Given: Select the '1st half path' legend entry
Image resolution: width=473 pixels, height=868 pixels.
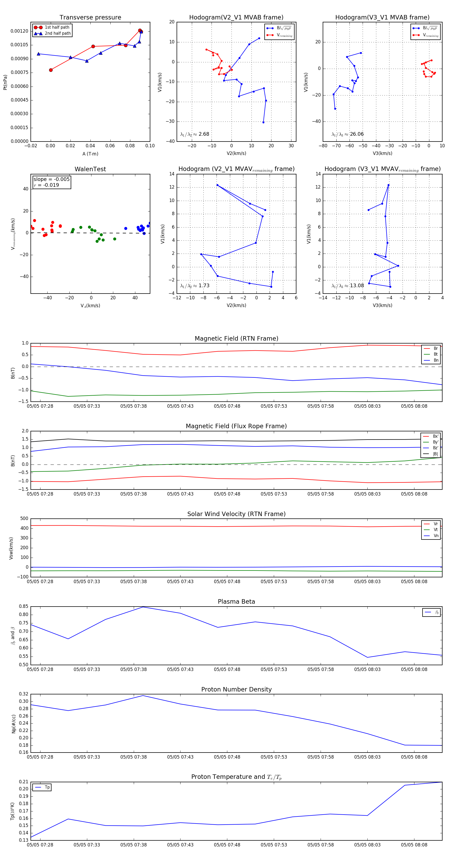Looking at the screenshot, I should click(x=52, y=27).
